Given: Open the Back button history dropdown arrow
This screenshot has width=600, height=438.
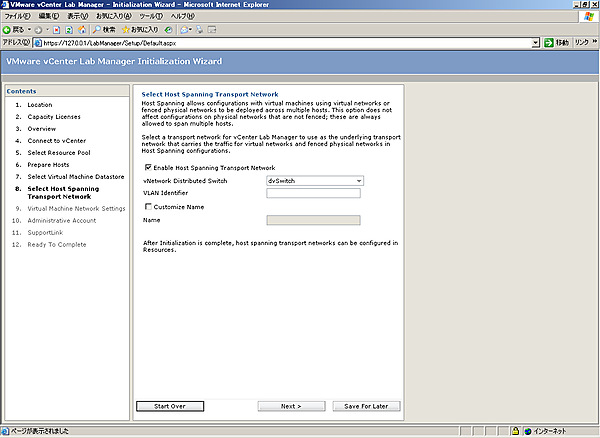Looking at the screenshot, I should 29,30.
